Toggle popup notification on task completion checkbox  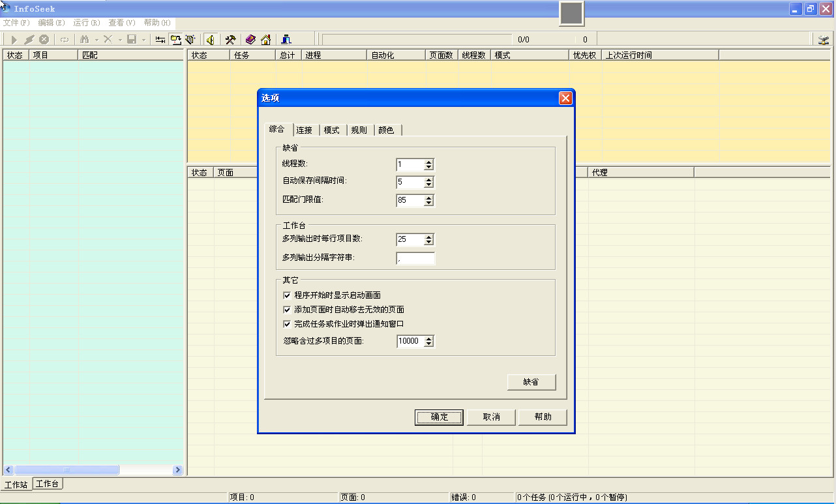[x=287, y=324]
